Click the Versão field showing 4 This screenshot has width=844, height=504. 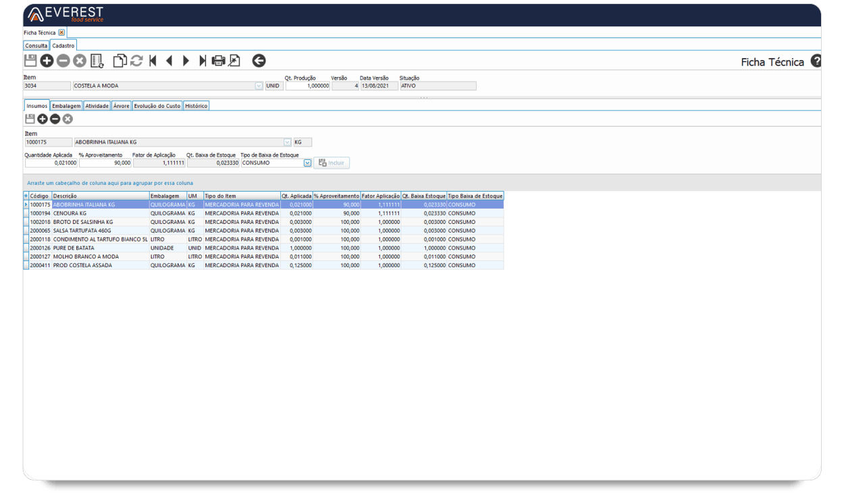[345, 86]
